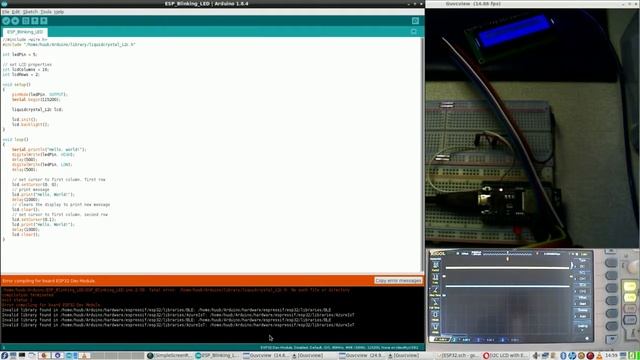Open the Tools menu
640x360 pixels.
click(46, 12)
